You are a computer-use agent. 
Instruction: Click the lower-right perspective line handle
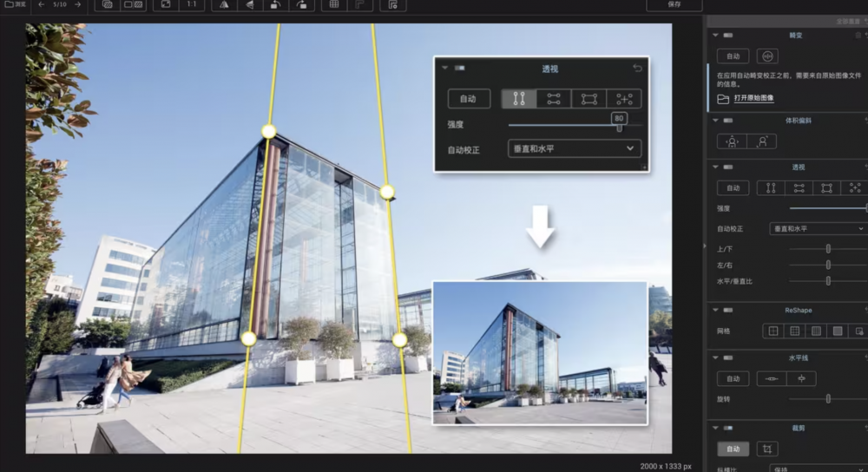pos(399,340)
